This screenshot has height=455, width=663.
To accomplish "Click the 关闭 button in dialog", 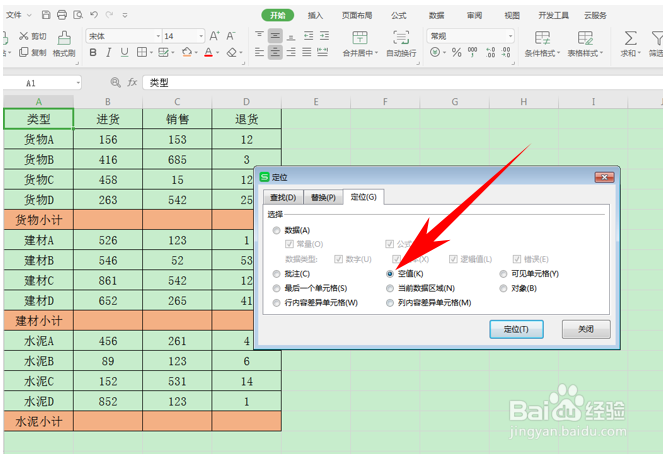I will pos(586,329).
